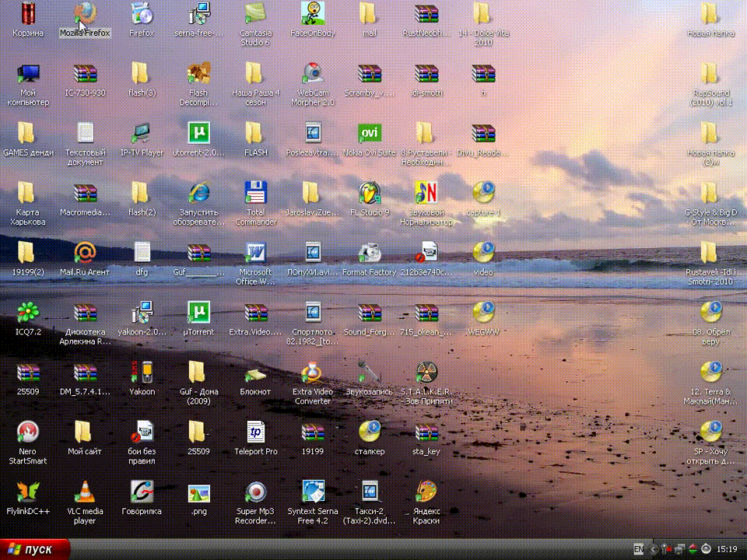Select the Mail.Ru Агент icon
This screenshot has height=560, width=747.
pyautogui.click(x=85, y=253)
